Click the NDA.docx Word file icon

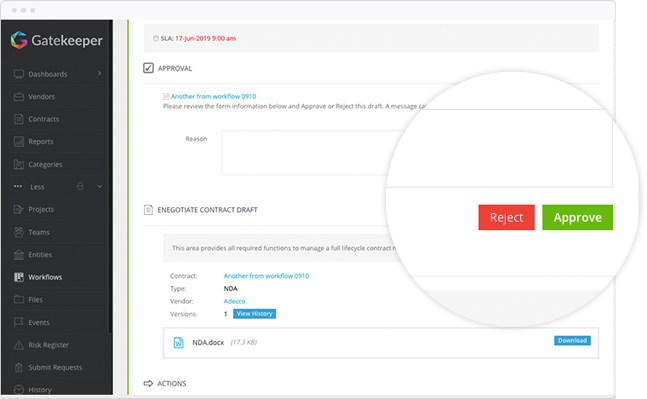click(178, 342)
